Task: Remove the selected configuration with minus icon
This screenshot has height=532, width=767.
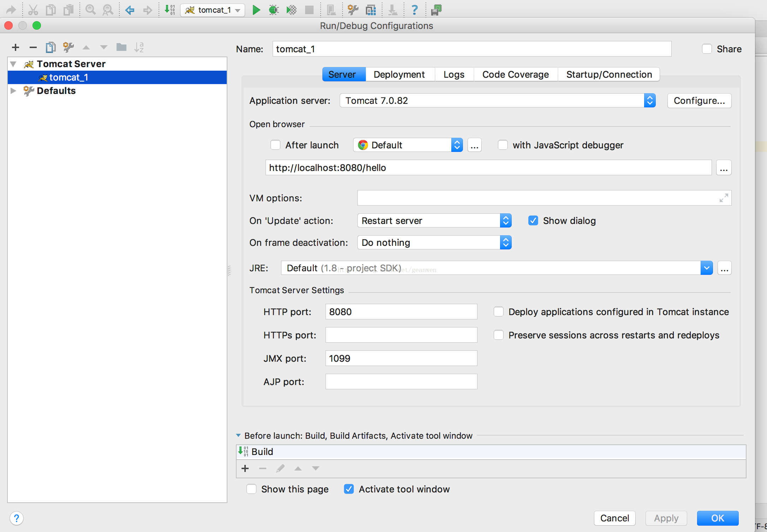Action: (33, 47)
